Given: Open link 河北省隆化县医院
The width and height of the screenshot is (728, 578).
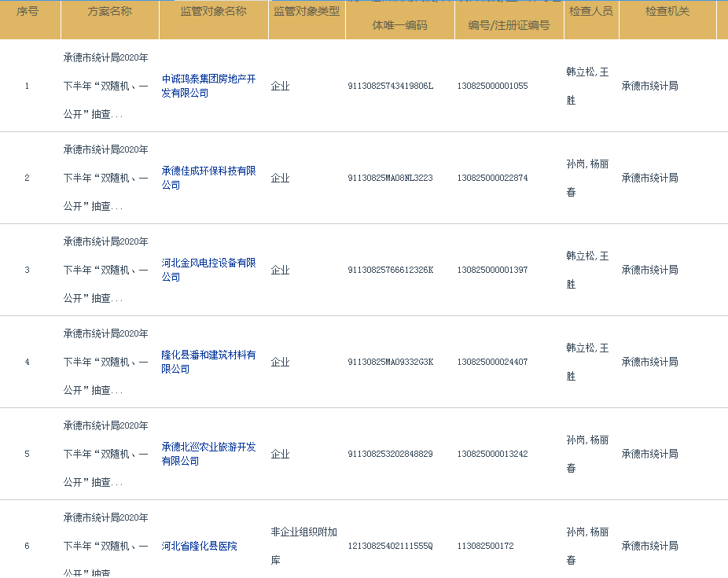Looking at the screenshot, I should pos(199,546).
